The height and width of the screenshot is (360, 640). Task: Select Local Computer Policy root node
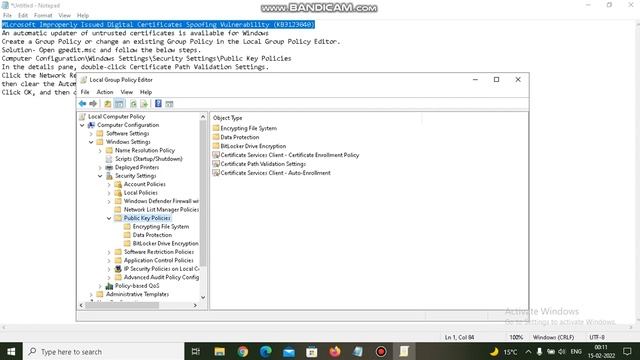116,116
